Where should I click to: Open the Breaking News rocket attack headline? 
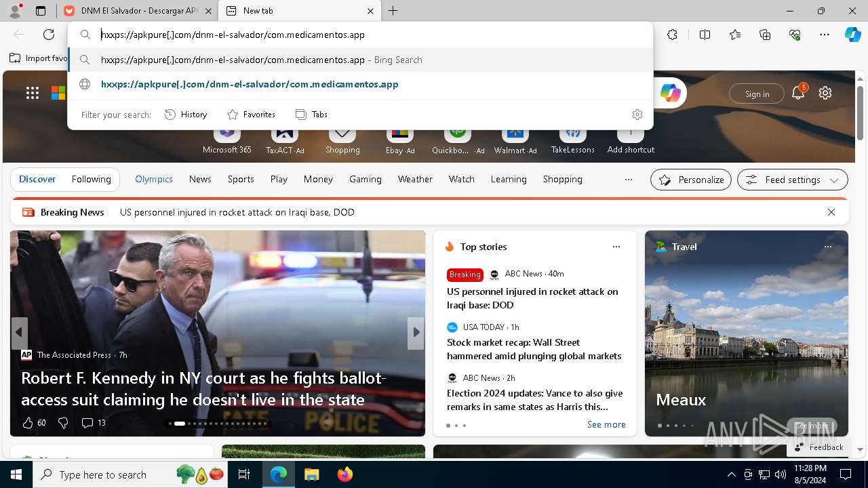(x=237, y=213)
